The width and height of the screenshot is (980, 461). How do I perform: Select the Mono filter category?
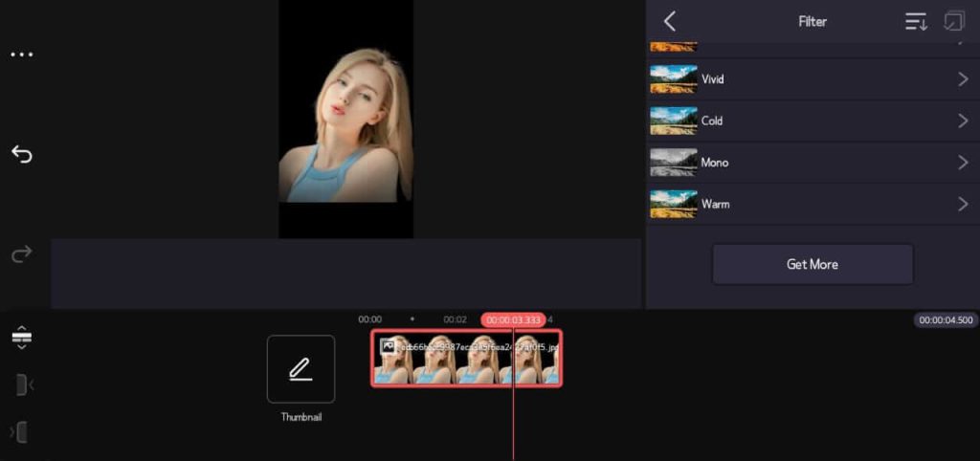coord(813,163)
